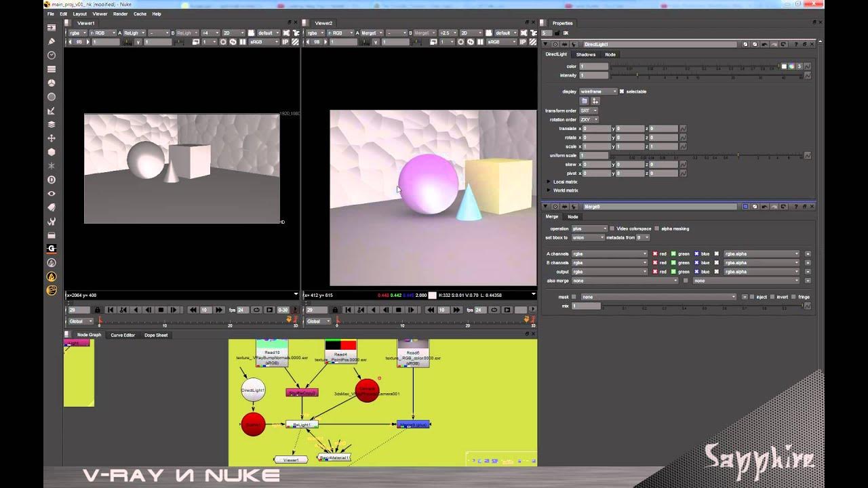This screenshot has width=868, height=488.
Task: Open the set bbox to union dropdown
Action: 588,237
